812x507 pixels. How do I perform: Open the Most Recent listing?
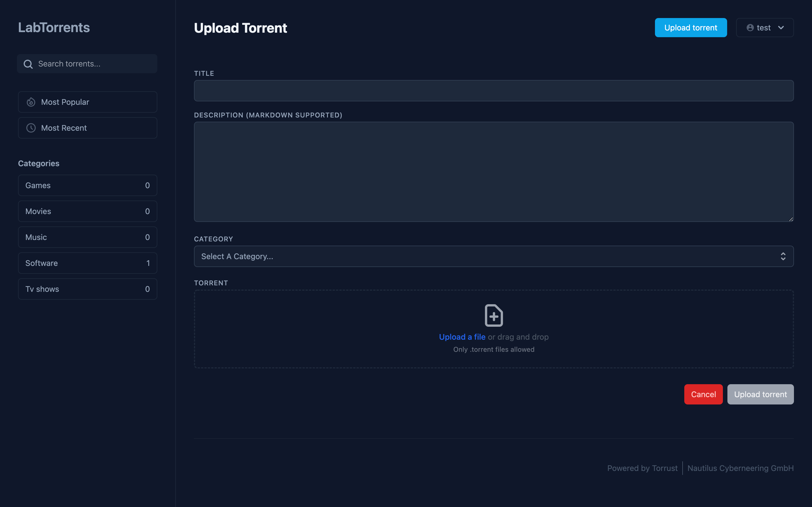tap(88, 128)
